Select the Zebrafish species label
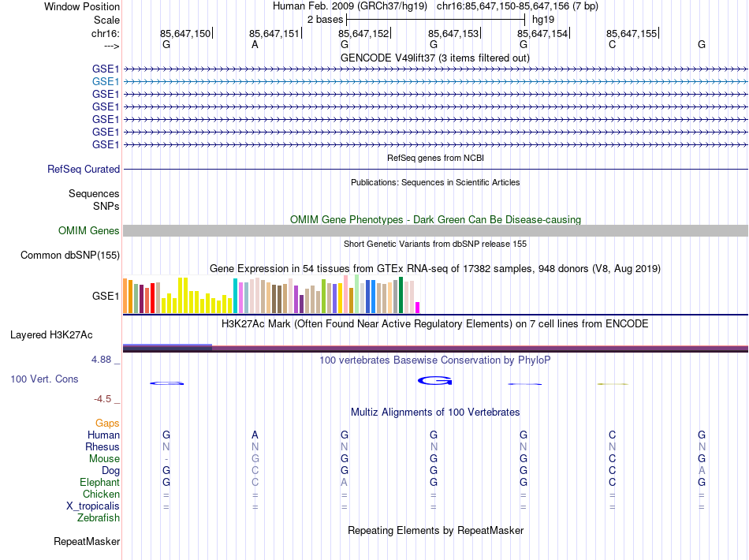 point(99,518)
